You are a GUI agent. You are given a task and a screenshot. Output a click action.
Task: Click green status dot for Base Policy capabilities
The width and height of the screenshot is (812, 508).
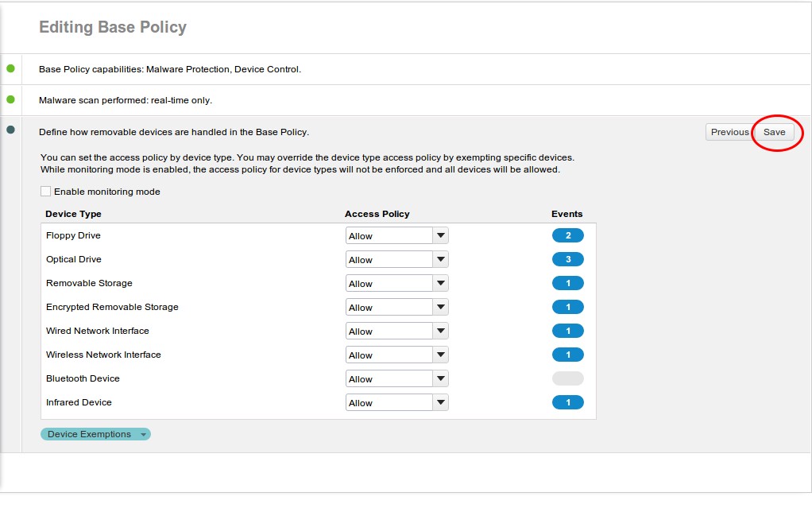[10, 68]
